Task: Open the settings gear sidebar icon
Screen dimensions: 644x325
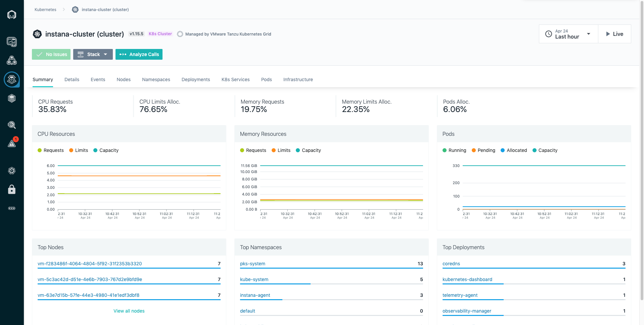Action: click(x=12, y=171)
